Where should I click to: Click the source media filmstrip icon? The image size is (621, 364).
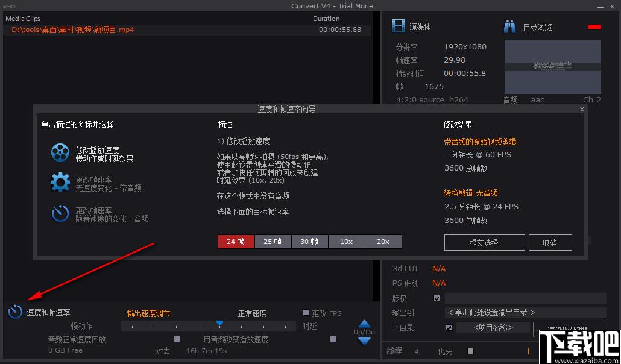coord(398,26)
